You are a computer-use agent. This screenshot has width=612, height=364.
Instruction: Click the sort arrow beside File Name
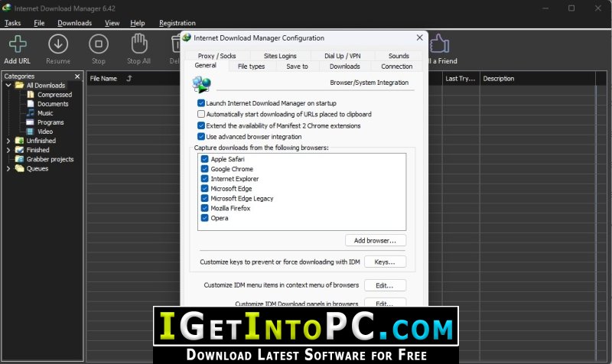[129, 79]
